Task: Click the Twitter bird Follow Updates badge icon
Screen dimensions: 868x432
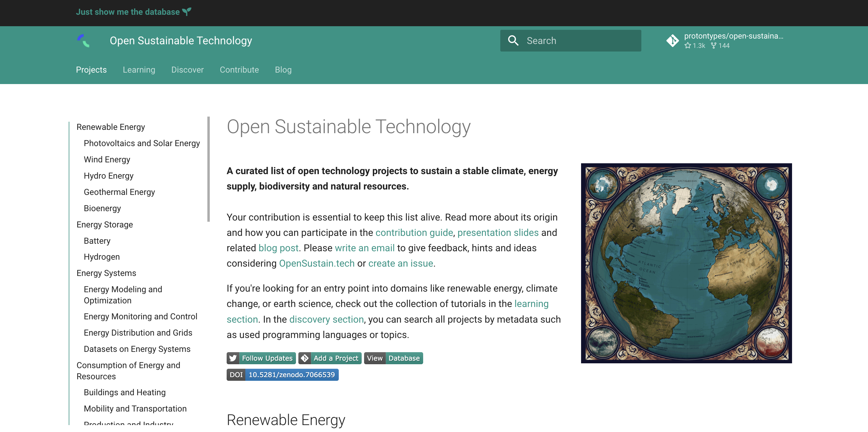Action: coord(233,358)
